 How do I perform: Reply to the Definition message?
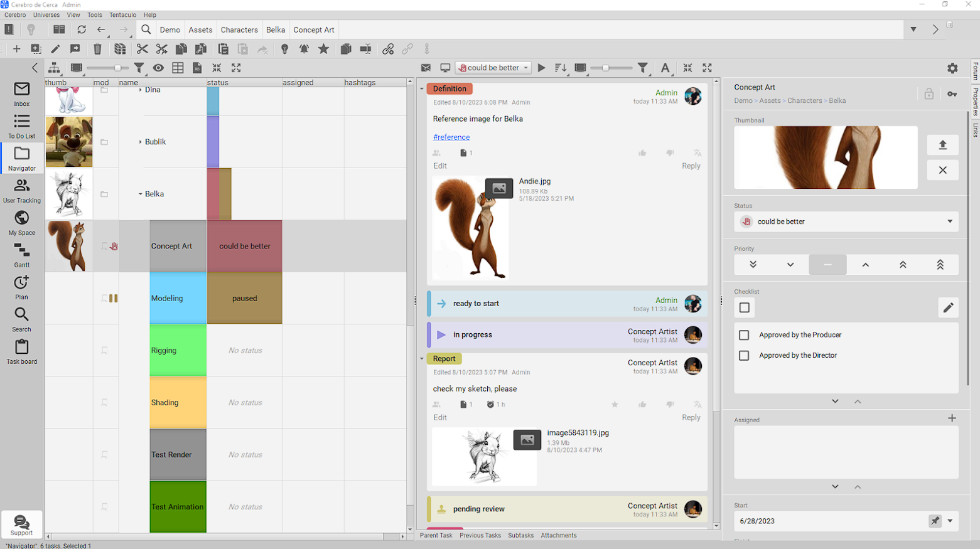(691, 166)
